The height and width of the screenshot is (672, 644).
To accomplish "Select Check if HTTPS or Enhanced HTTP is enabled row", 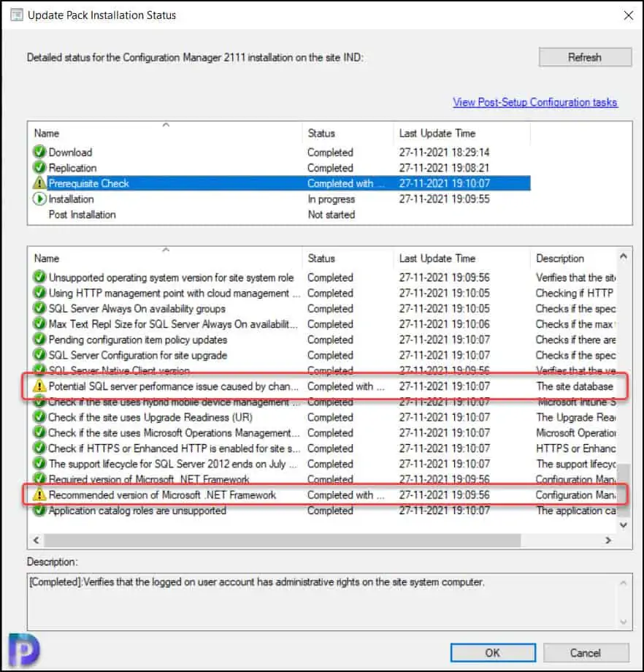I will point(323,448).
